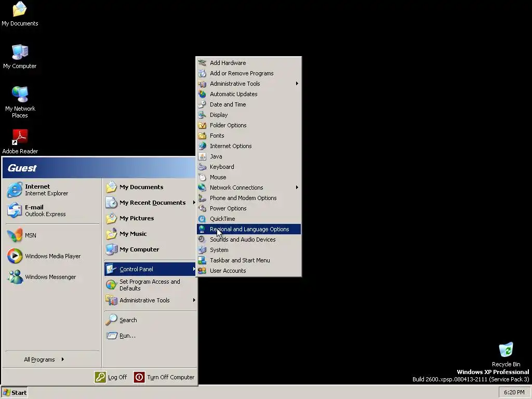Open My Computer in Start menu right pane

[150, 249]
